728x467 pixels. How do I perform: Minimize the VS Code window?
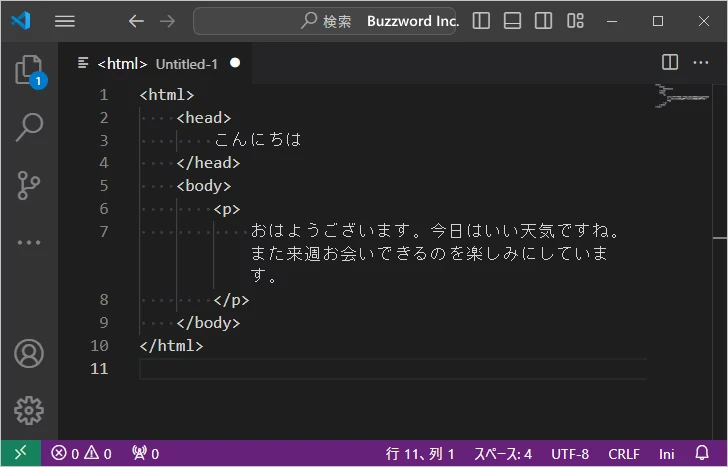point(612,21)
